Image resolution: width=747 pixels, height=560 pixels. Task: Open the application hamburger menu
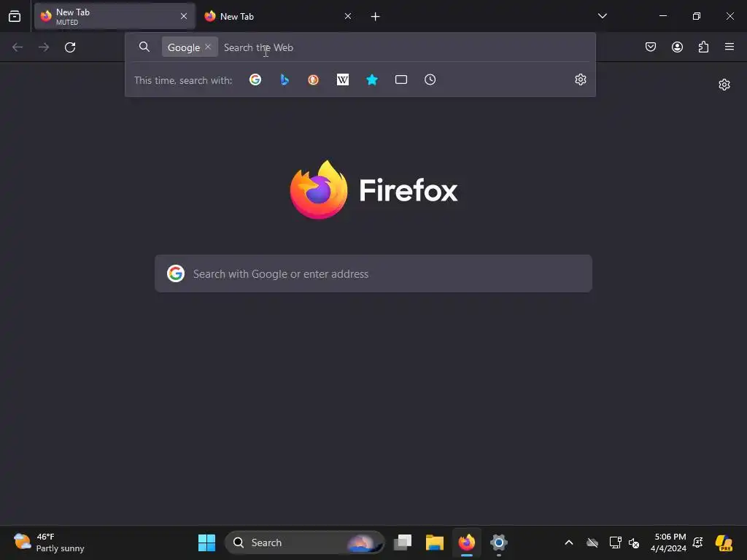(729, 47)
